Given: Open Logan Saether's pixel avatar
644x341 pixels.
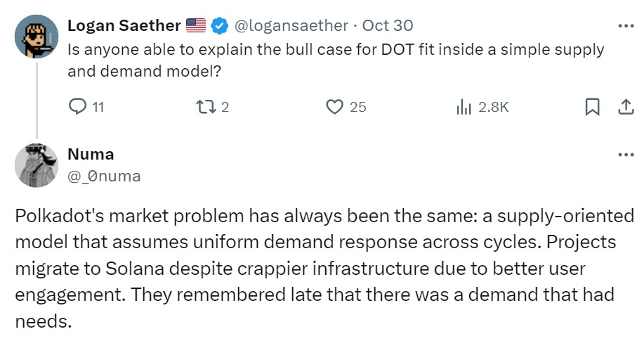Looking at the screenshot, I should 36,37.
